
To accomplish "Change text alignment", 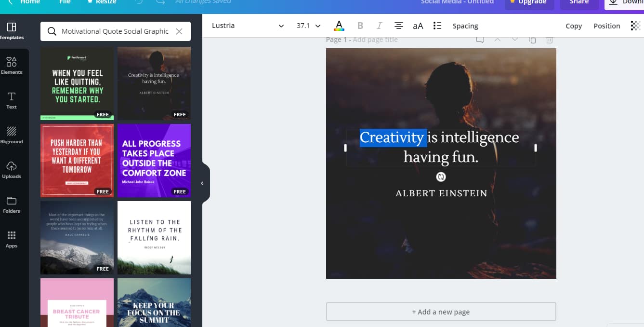I will click(399, 26).
